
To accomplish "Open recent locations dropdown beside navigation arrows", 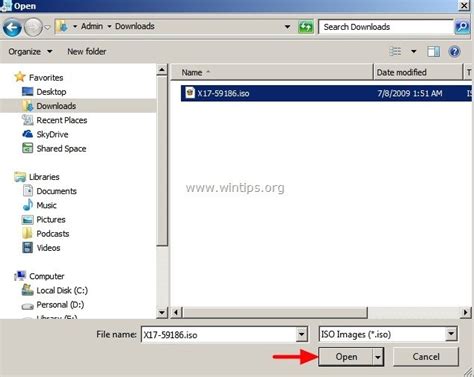I will click(x=48, y=28).
